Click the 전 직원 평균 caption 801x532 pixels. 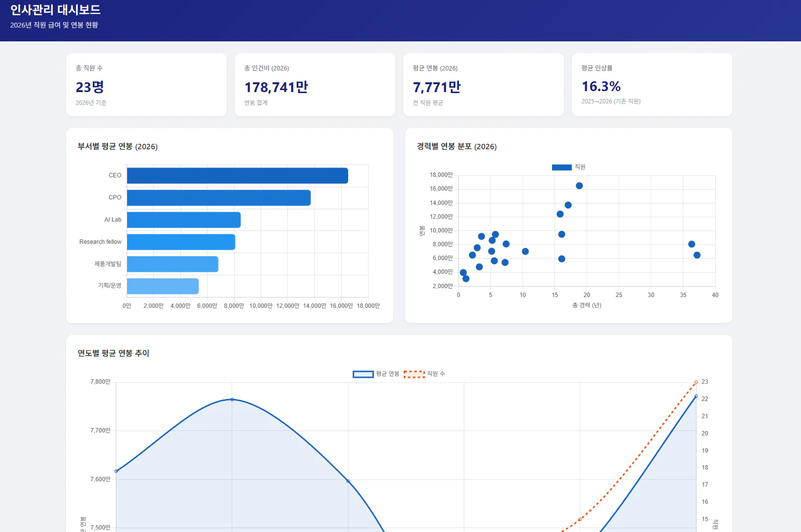pos(428,103)
